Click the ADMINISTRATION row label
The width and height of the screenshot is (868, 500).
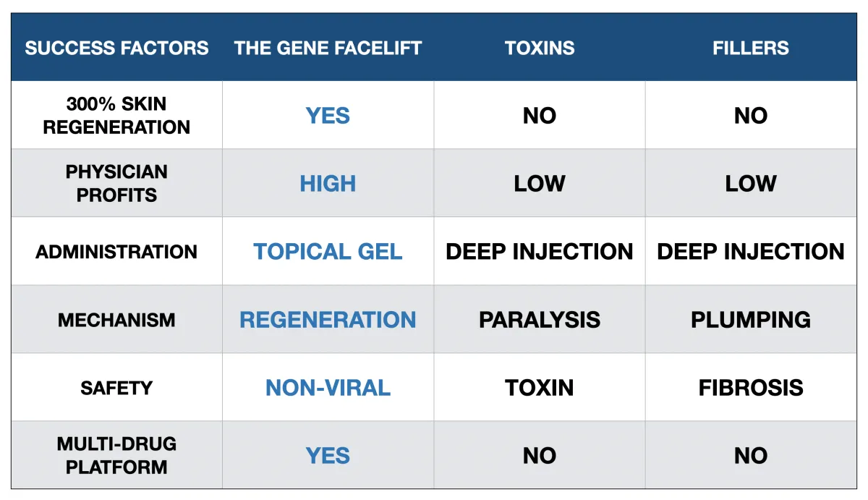(116, 251)
